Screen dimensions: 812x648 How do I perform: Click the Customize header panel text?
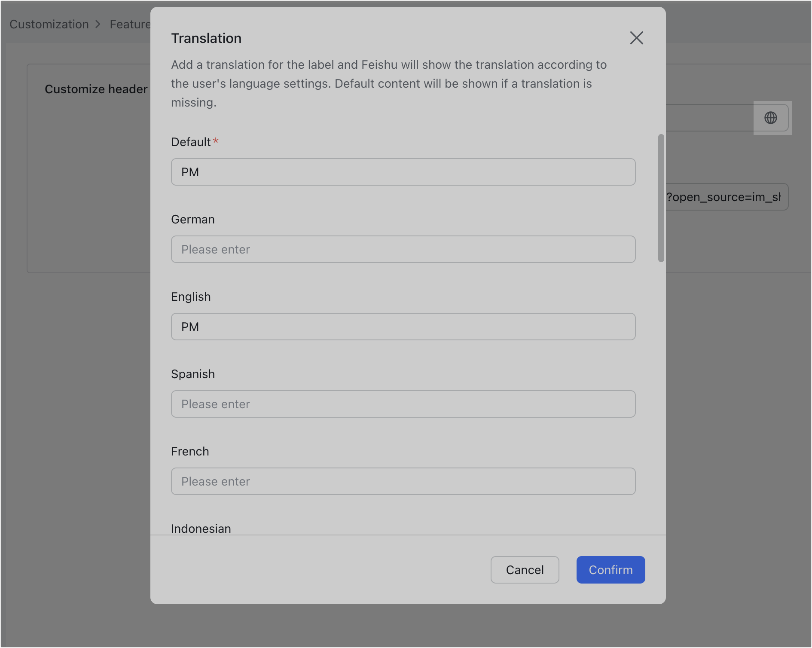pos(96,89)
